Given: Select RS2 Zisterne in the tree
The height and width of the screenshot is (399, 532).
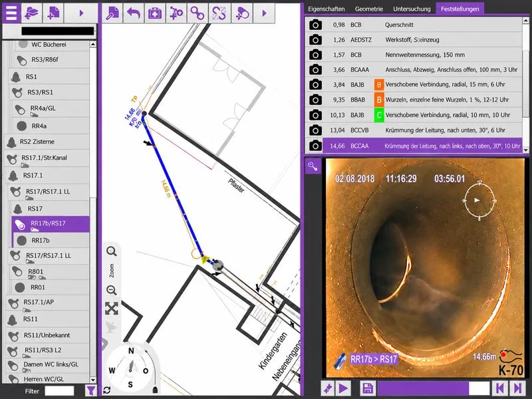Looking at the screenshot, I should (47, 142).
